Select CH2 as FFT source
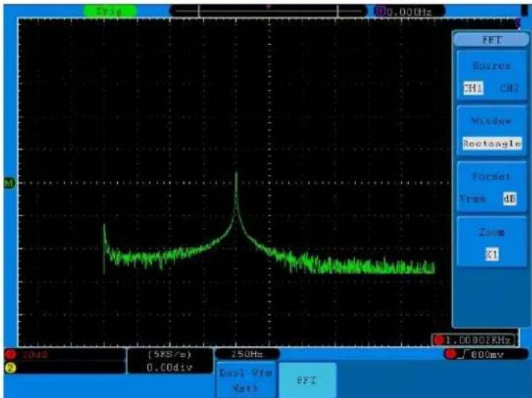The width and height of the screenshot is (532, 398). (510, 88)
